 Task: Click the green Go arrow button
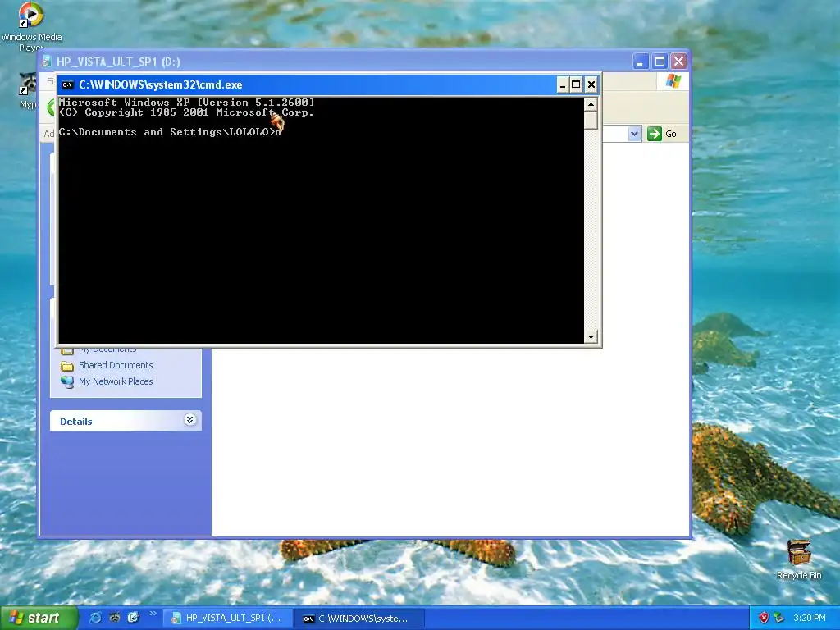(654, 134)
